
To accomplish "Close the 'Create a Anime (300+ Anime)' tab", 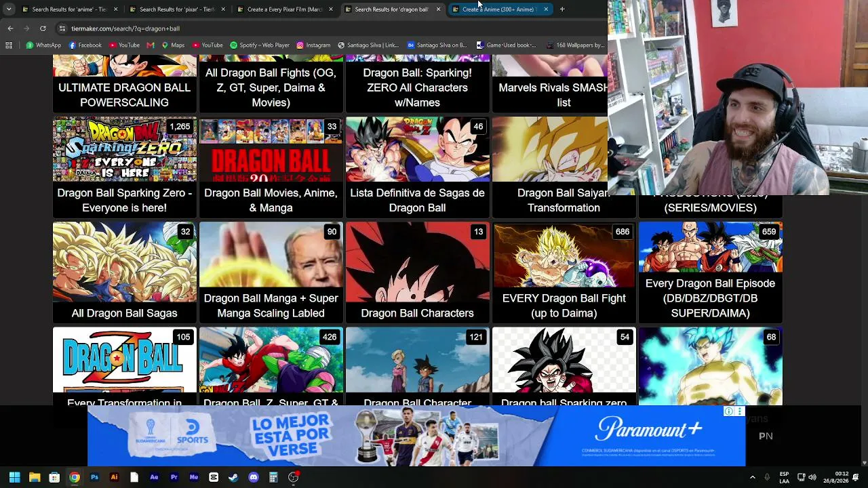I will tap(546, 9).
